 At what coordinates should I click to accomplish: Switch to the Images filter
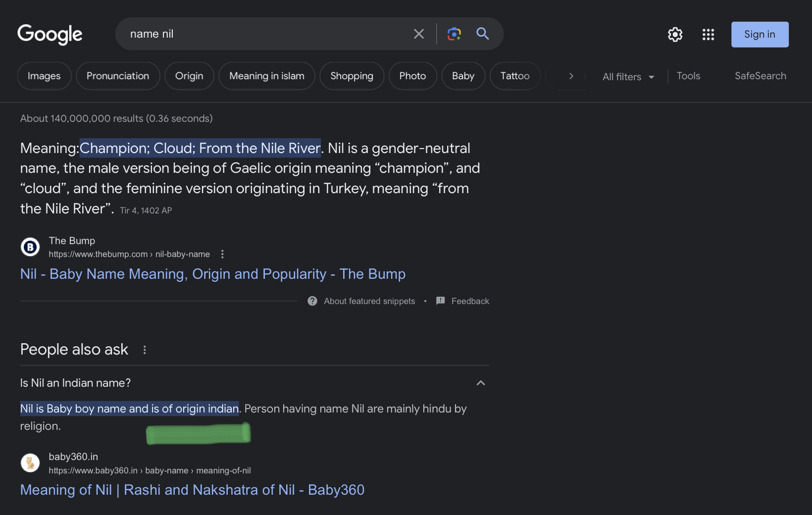click(44, 76)
